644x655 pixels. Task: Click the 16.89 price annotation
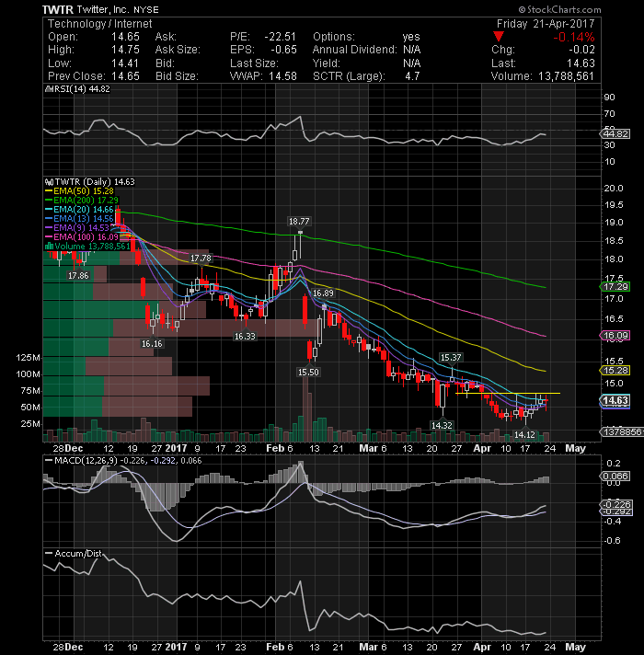coord(323,293)
